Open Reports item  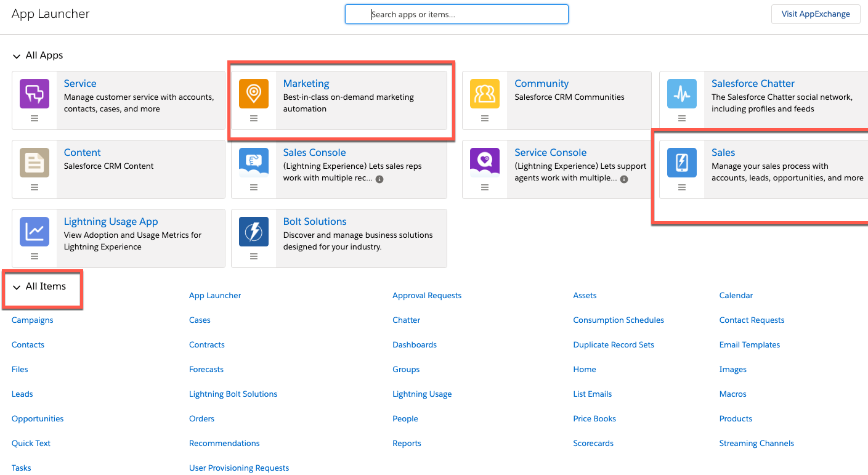pyautogui.click(x=407, y=444)
